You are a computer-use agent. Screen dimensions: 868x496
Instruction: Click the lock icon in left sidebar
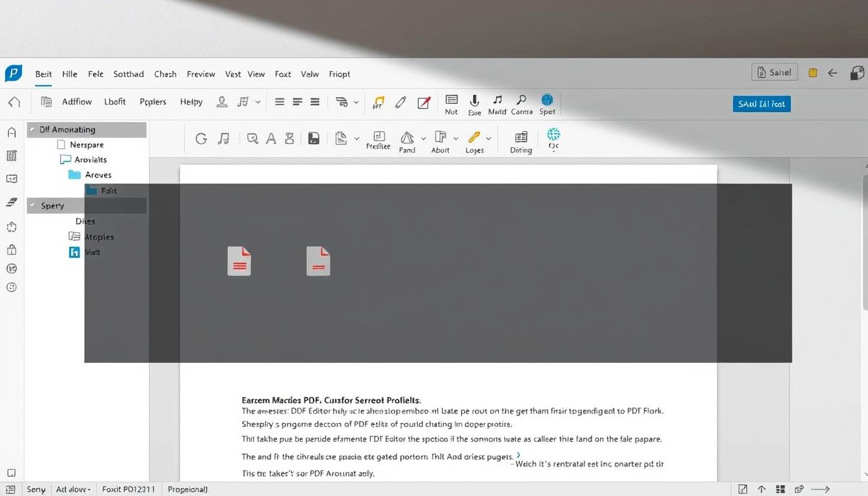click(12, 250)
